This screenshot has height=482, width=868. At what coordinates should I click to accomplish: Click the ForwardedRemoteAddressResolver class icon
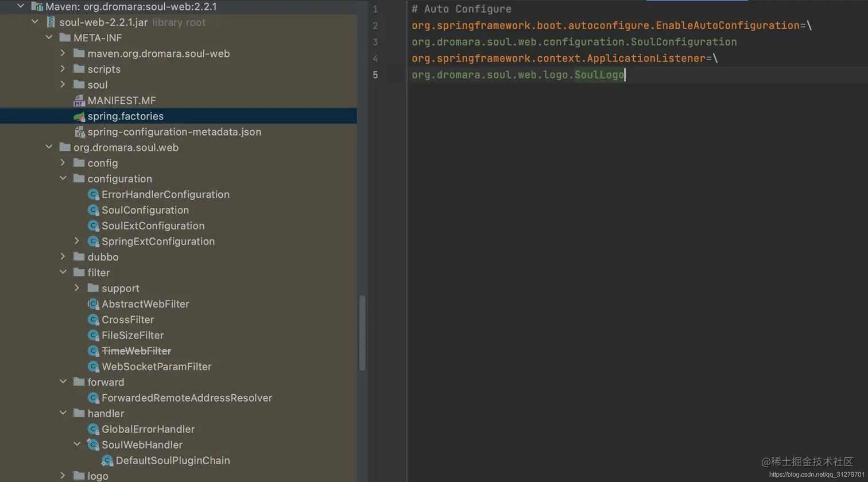pos(93,398)
